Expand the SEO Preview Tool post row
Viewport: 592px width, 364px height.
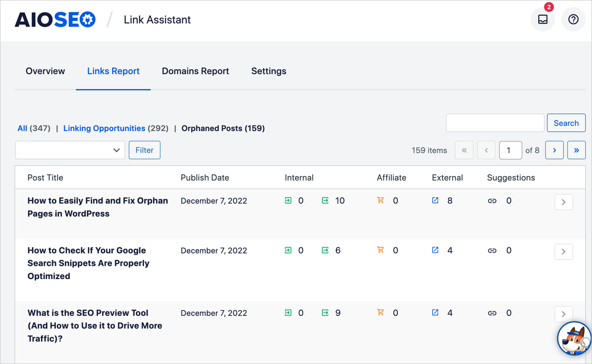(x=564, y=314)
